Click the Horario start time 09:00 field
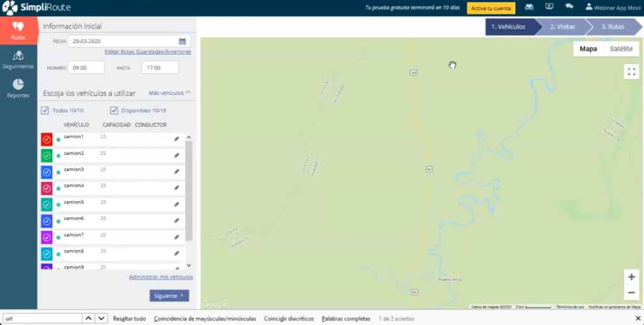This screenshot has width=644, height=325. (x=86, y=67)
